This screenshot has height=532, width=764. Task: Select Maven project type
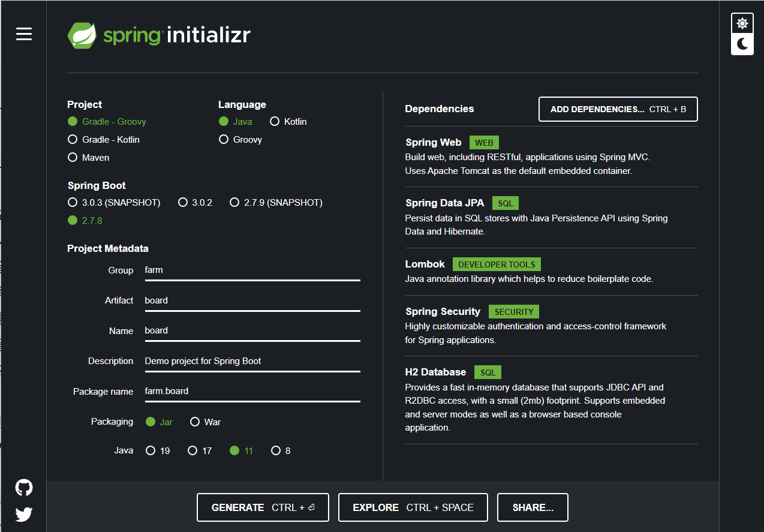89,157
